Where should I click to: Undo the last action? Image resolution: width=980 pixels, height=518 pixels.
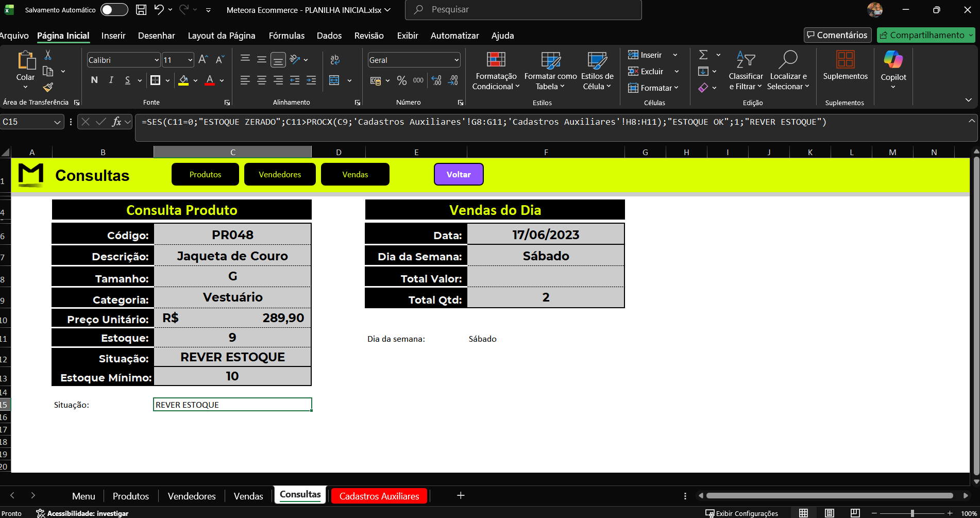159,10
